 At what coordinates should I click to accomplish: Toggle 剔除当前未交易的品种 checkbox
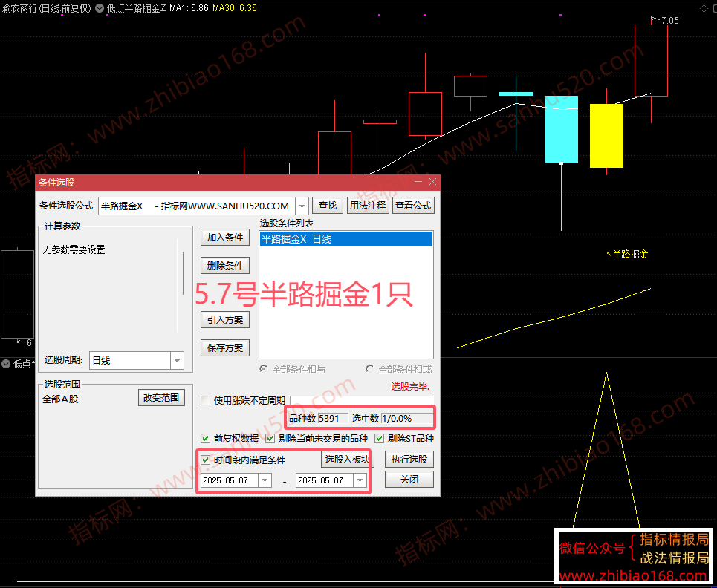[x=270, y=439]
